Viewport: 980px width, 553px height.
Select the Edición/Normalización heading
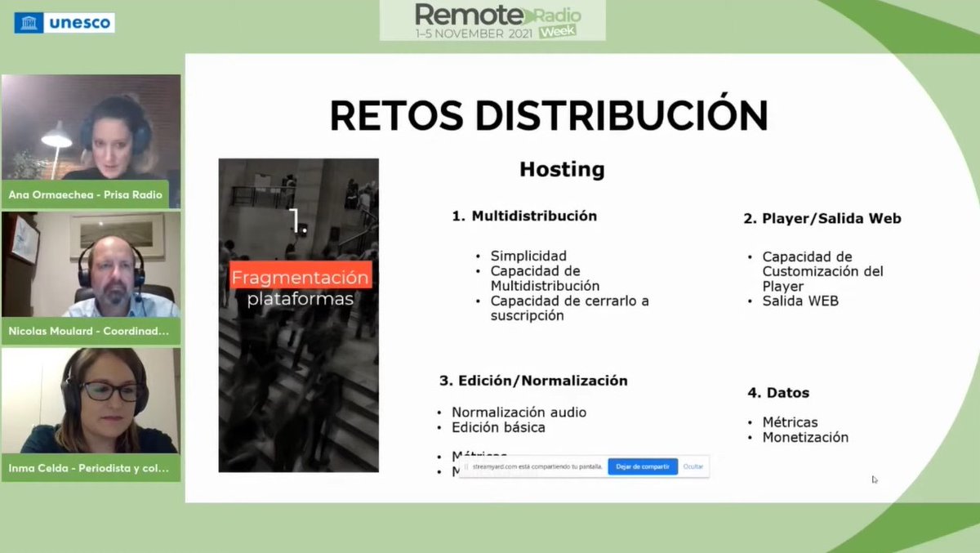coord(533,380)
